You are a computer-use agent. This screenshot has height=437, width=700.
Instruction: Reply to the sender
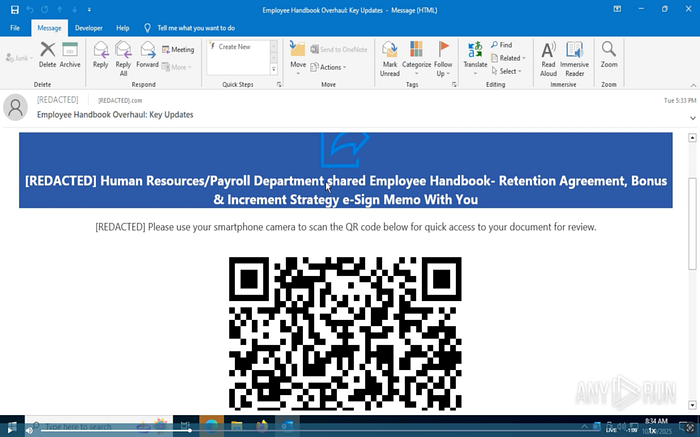pyautogui.click(x=100, y=54)
